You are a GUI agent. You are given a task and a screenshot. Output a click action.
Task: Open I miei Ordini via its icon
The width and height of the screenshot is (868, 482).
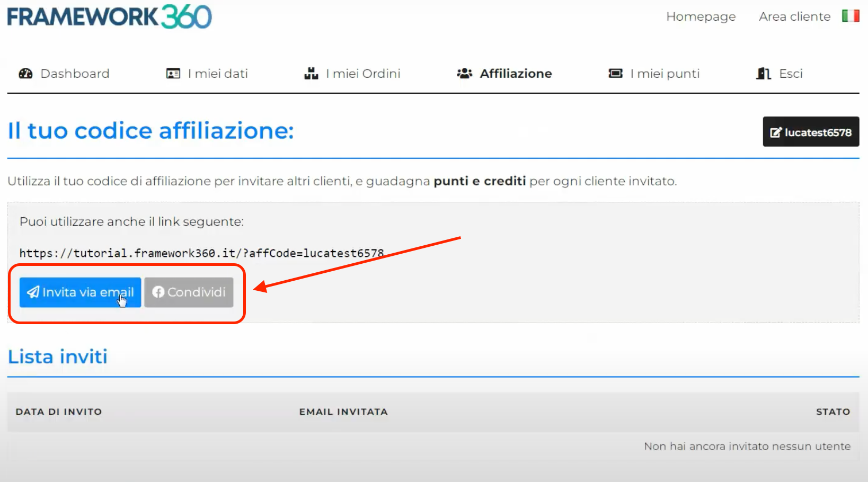pos(311,73)
